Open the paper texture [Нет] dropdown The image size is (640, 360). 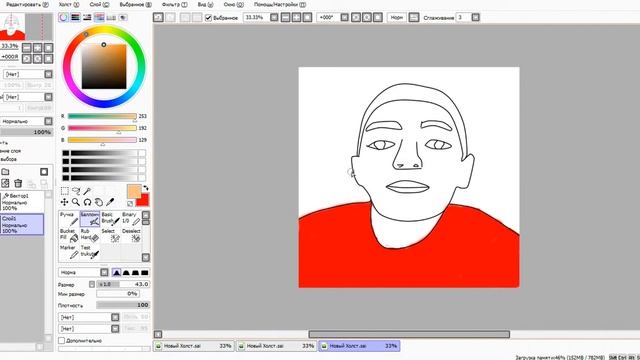pos(48,74)
